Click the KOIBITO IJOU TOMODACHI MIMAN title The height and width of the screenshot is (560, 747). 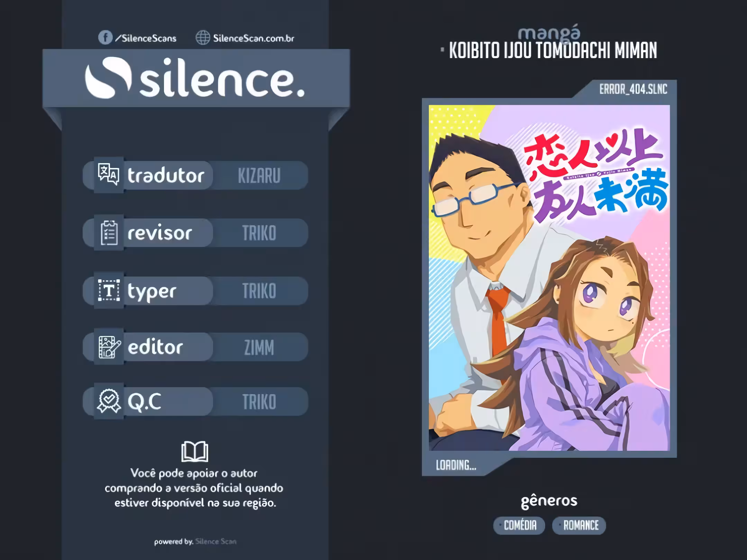point(553,51)
